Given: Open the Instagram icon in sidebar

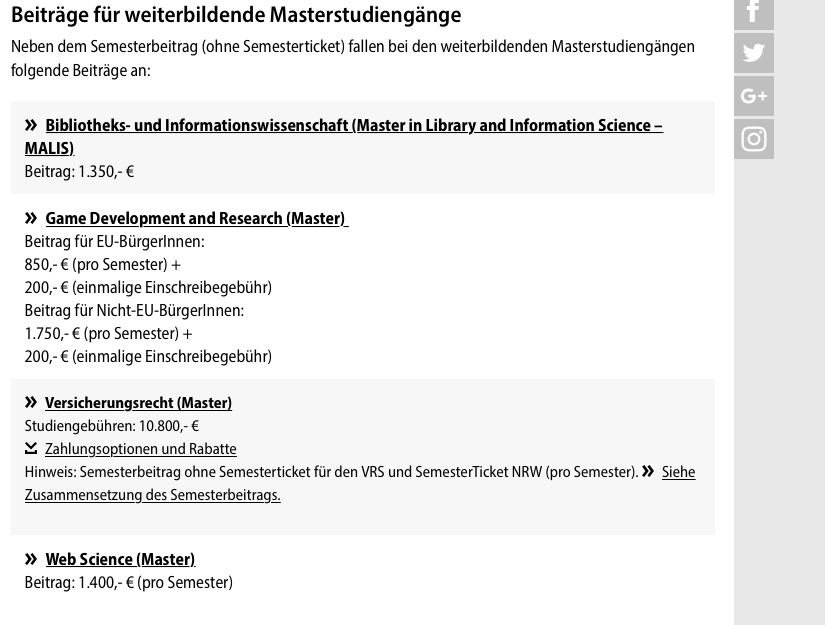Looking at the screenshot, I should [x=753, y=139].
